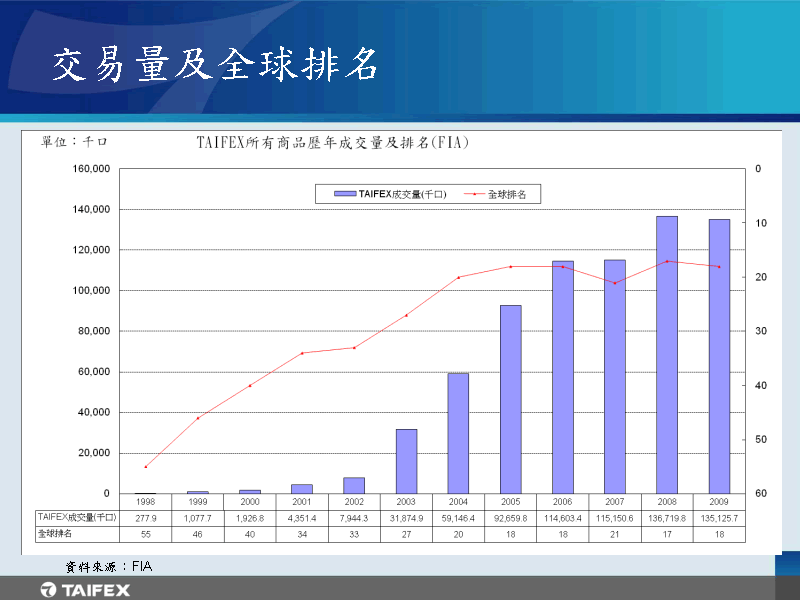The image size is (800, 600).
Task: Click the volume cell 277.9
Action: coord(146,518)
